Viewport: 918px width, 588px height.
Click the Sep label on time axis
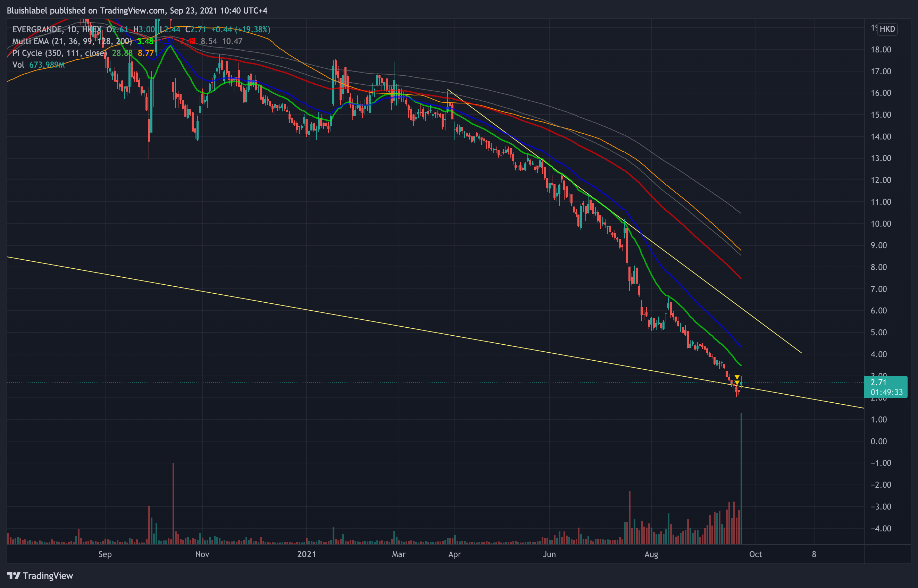[105, 554]
